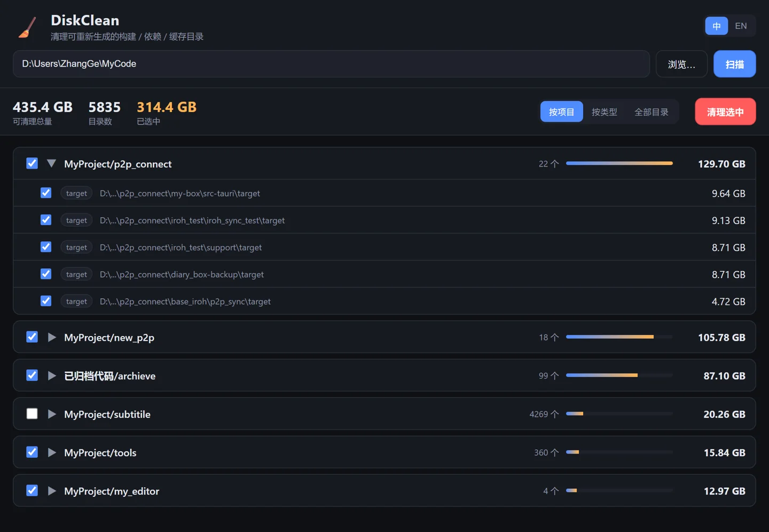Toggle checkbox for iroh_test\support\target row
The width and height of the screenshot is (769, 532).
coord(46,247)
